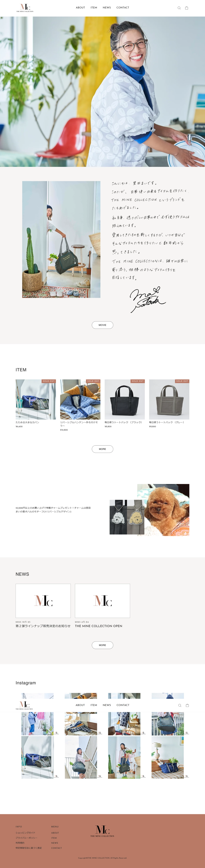Open ショッピングガイド link in footer

pos(25,833)
